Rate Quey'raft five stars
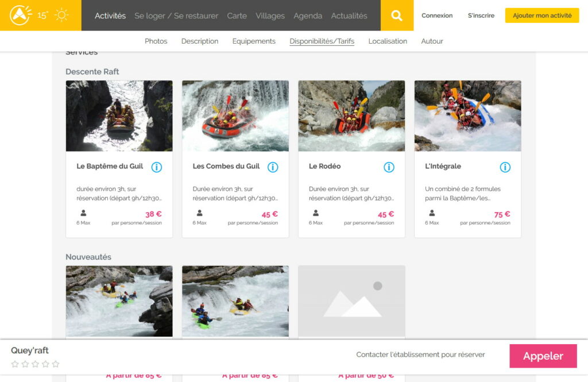588x382 pixels. pos(56,364)
